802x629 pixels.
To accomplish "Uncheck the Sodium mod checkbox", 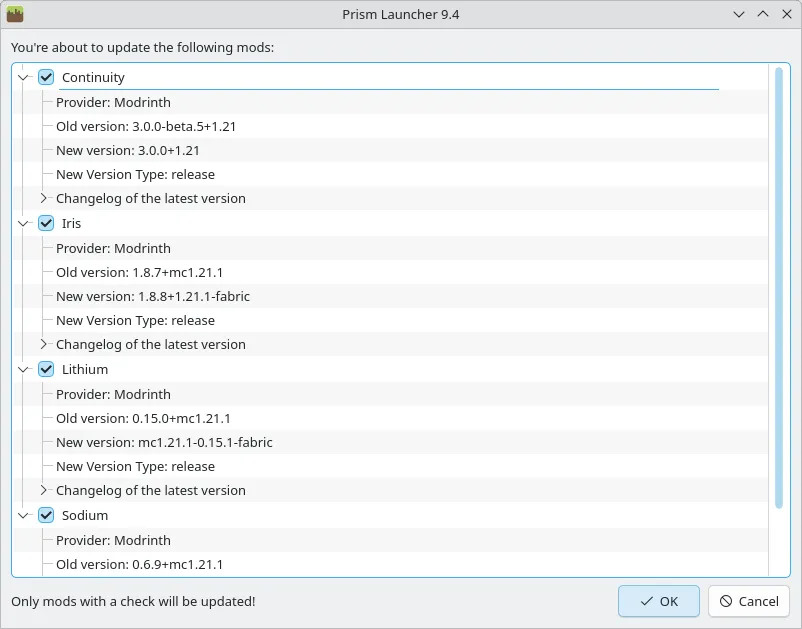I will tap(46, 515).
